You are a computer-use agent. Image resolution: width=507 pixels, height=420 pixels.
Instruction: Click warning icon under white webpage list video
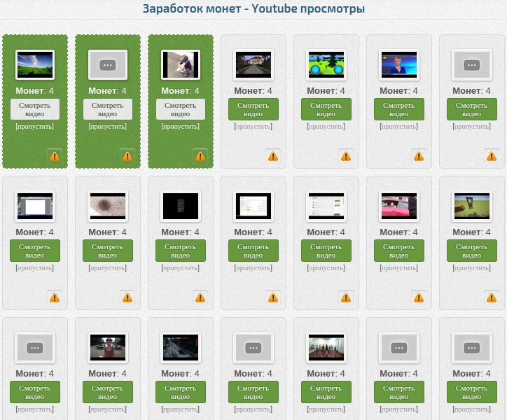(x=346, y=297)
